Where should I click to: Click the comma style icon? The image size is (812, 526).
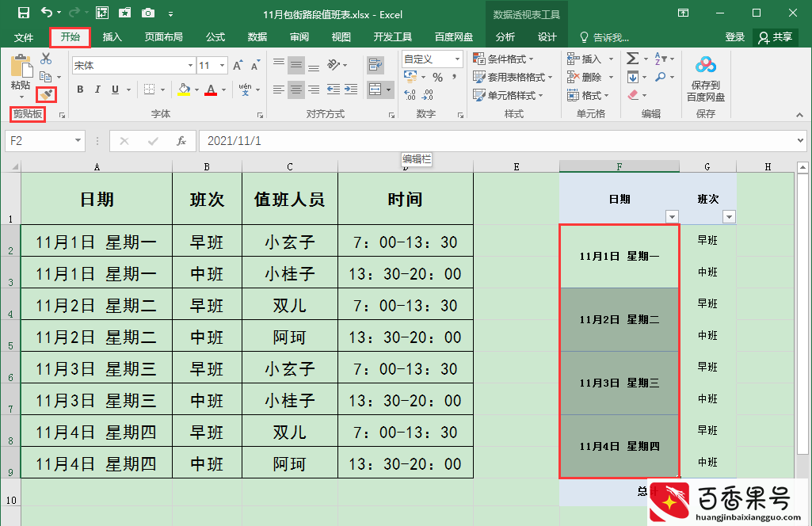pos(454,78)
